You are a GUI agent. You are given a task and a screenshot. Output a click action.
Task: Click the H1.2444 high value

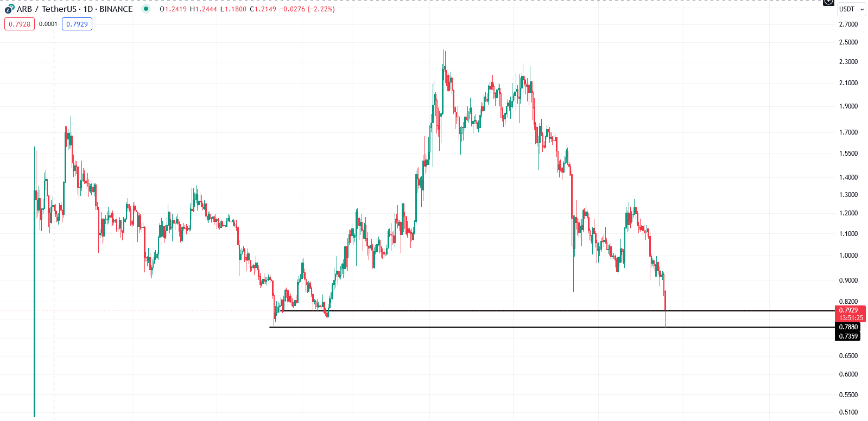pos(204,9)
